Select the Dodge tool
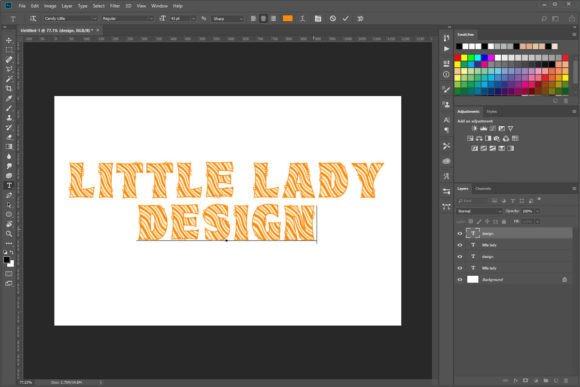 [9, 166]
